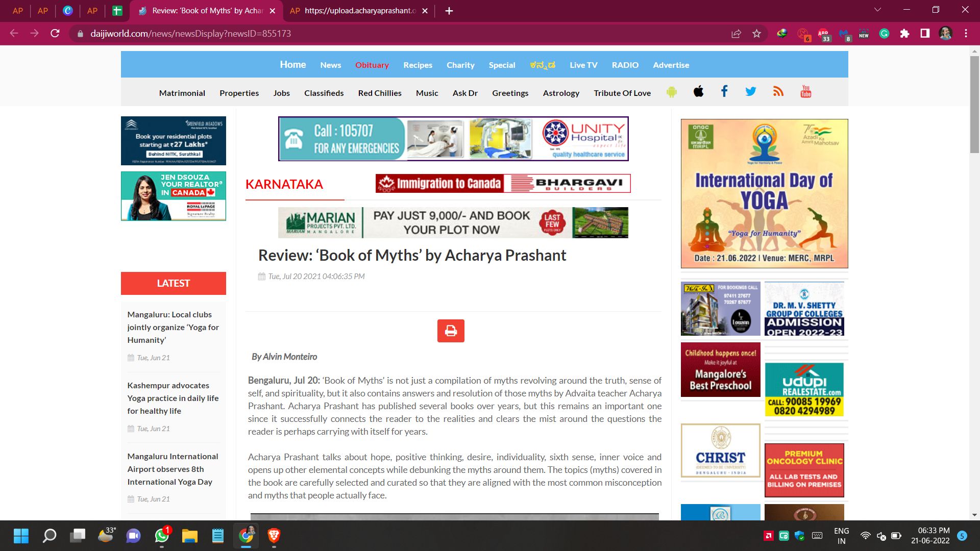This screenshot has height=551, width=980.
Task: Open the Twitter icon link
Action: [750, 92]
